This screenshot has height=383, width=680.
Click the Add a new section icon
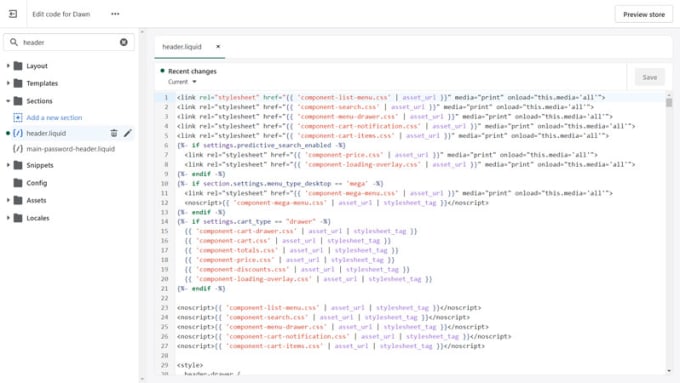[17, 118]
